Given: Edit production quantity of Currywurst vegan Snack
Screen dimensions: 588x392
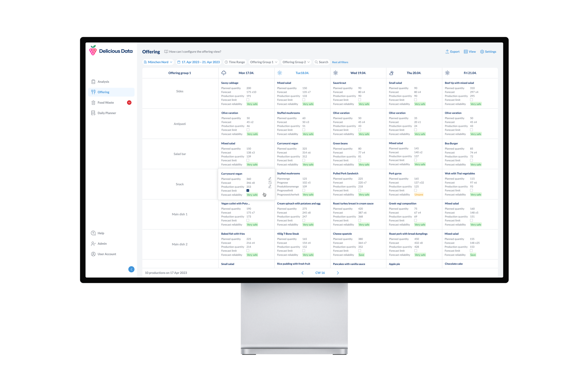Looking at the screenshot, I should [x=270, y=187].
